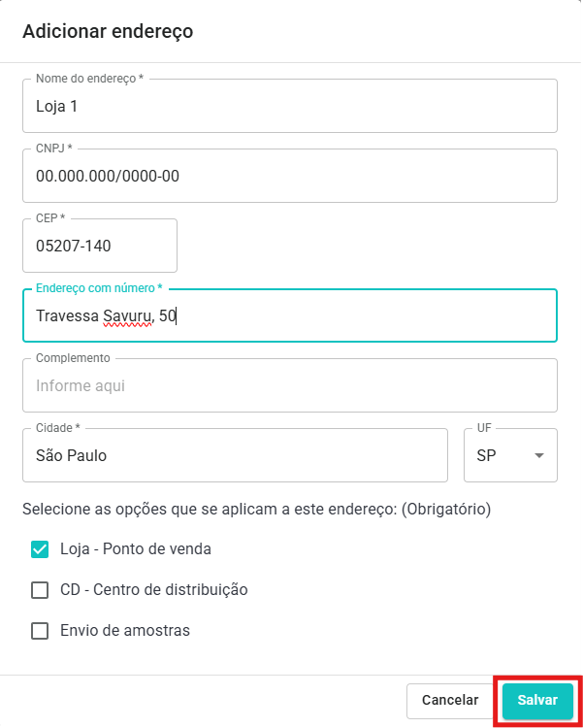Open the UF state selector showing SP
The width and height of the screenshot is (583, 728).
point(510,455)
